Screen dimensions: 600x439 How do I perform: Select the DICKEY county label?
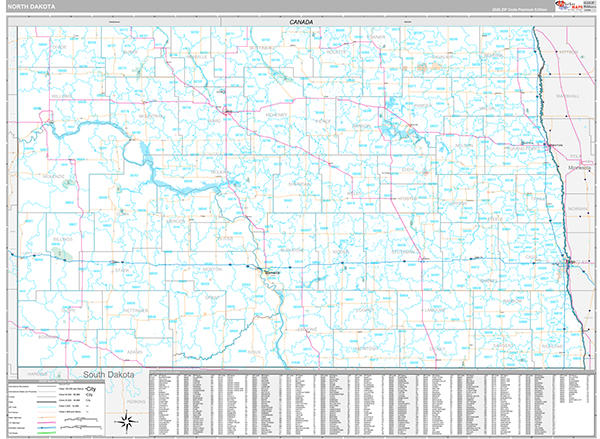pos(437,349)
